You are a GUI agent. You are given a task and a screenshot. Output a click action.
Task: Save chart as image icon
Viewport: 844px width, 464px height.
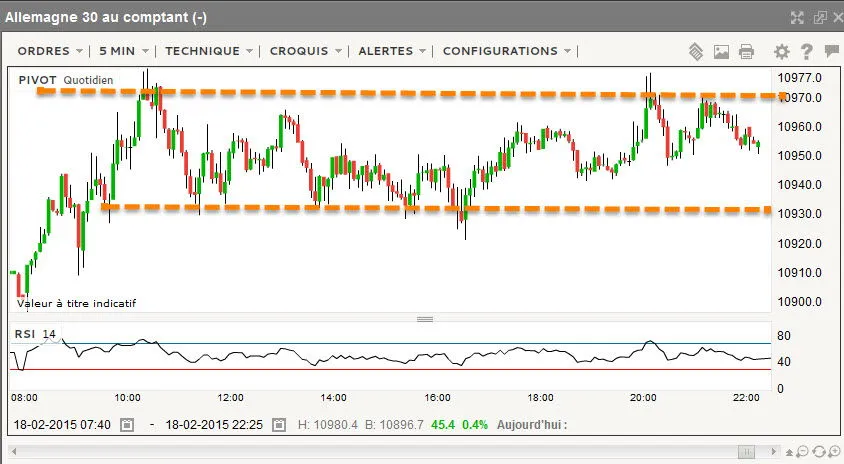(x=721, y=52)
